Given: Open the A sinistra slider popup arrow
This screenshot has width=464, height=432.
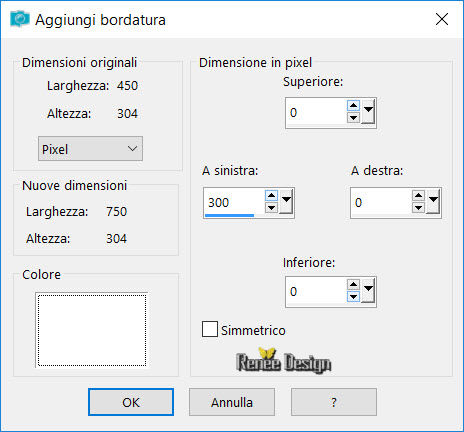Looking at the screenshot, I should point(286,202).
